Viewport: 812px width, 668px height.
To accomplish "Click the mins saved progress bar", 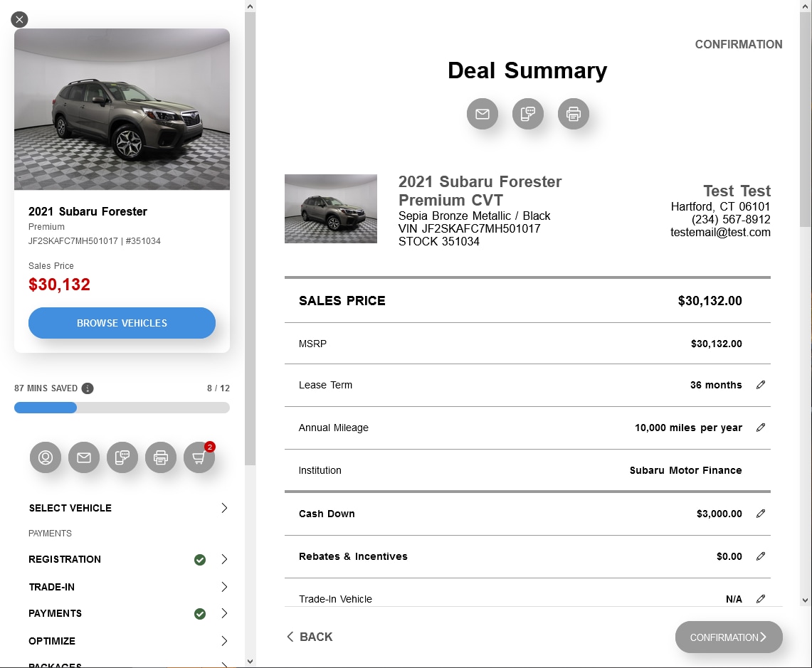I will [122, 408].
